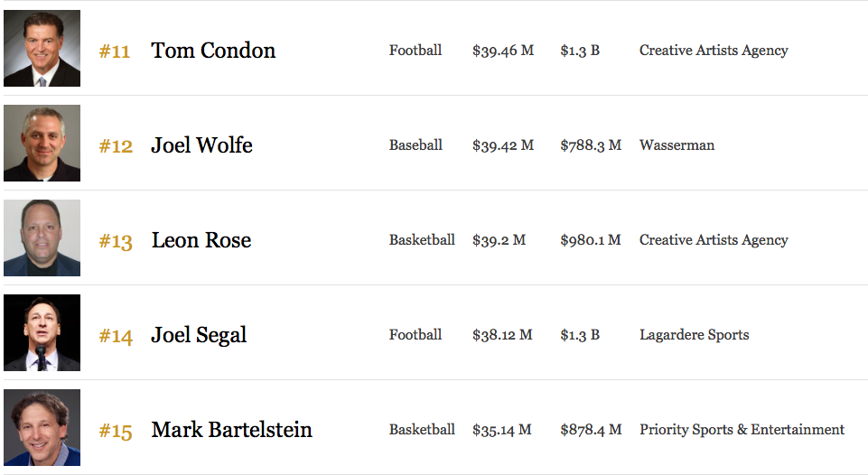Open the Joel Wolfe name link
The image size is (868, 475).
click(x=202, y=145)
